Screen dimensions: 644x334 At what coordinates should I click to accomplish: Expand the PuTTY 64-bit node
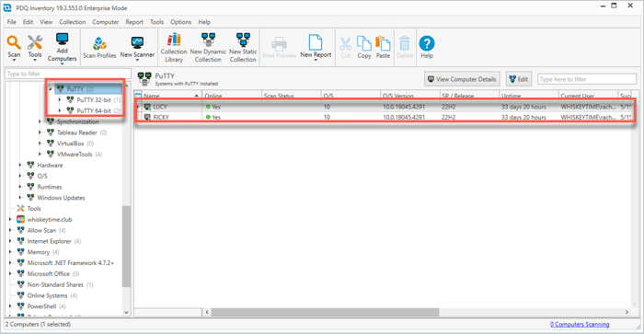pyautogui.click(x=60, y=110)
